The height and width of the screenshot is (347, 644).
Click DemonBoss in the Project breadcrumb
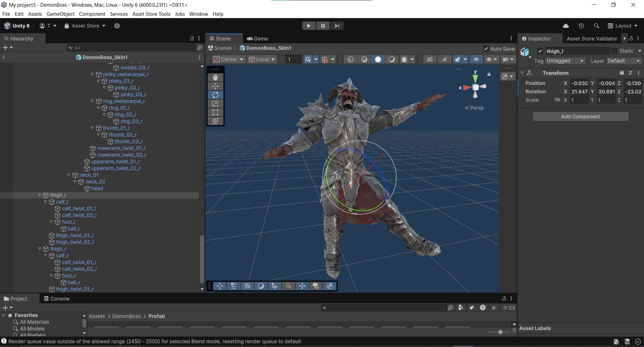coord(126,316)
